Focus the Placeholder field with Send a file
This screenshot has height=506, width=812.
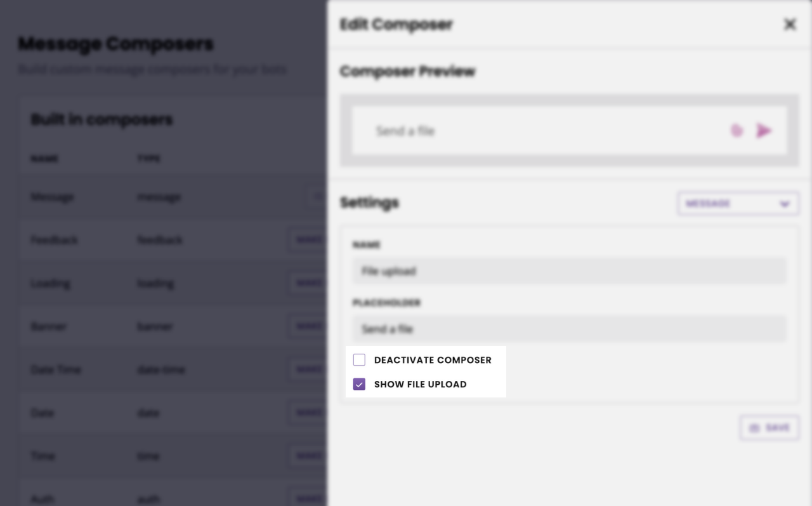pos(569,329)
